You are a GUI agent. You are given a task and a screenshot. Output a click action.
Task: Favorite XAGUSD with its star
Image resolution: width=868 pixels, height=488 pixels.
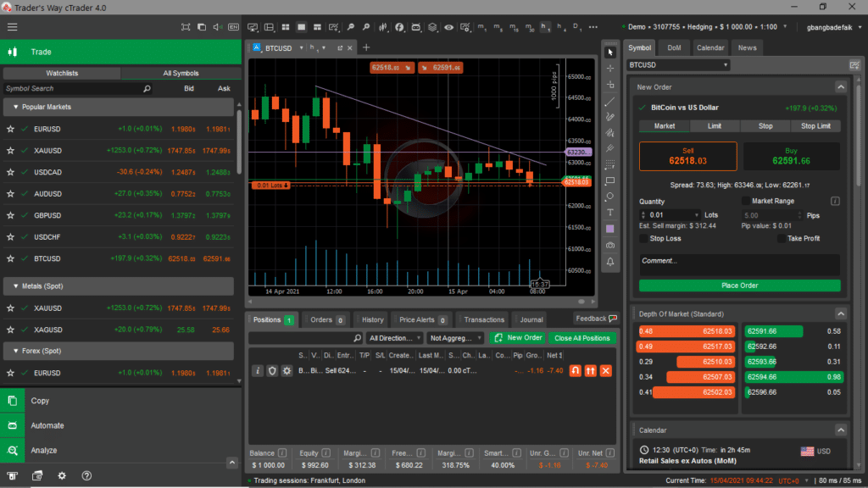coord(10,330)
